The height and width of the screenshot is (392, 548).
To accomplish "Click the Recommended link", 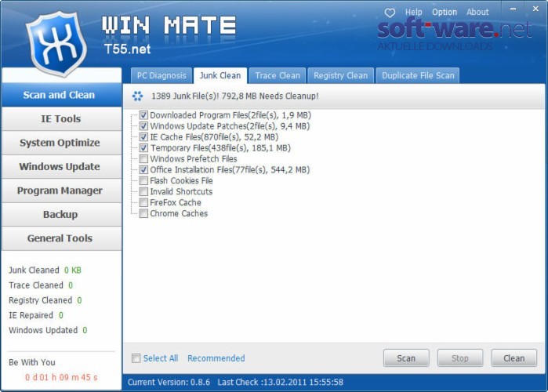I will pos(216,358).
